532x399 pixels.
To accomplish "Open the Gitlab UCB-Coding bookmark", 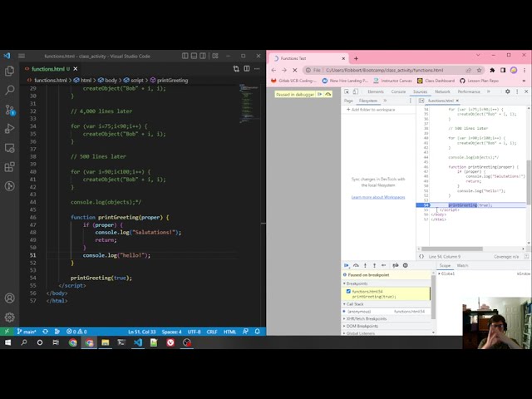I will 294,81.
